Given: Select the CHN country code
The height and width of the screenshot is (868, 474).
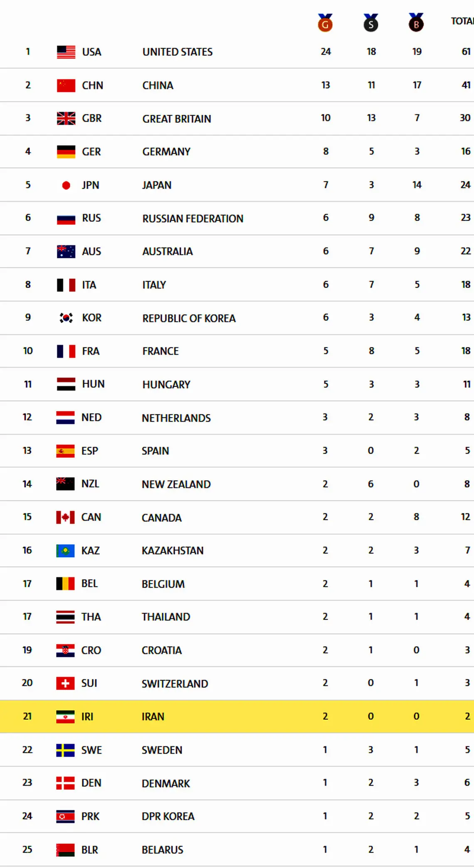Looking at the screenshot, I should point(92,85).
